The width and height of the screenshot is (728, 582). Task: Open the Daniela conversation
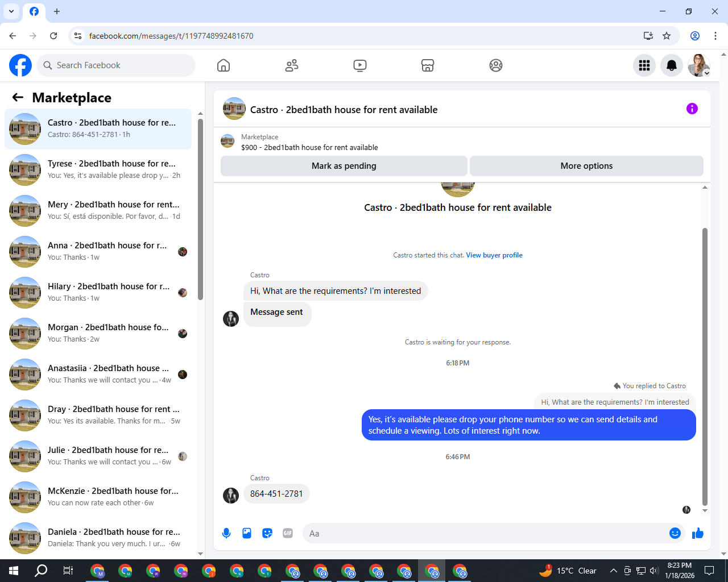click(x=98, y=538)
